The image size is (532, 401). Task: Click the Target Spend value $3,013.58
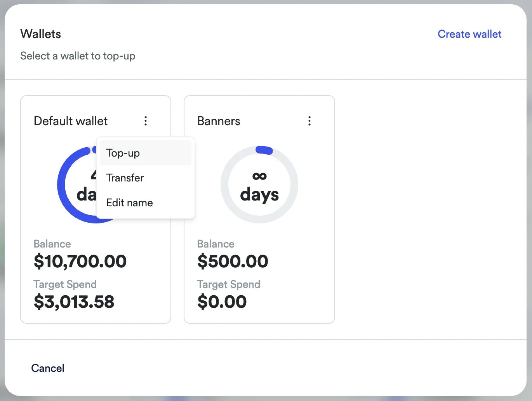click(74, 302)
